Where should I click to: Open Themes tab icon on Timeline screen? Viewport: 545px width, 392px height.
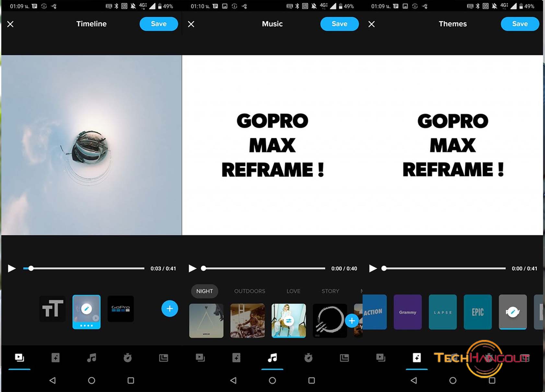pos(55,358)
